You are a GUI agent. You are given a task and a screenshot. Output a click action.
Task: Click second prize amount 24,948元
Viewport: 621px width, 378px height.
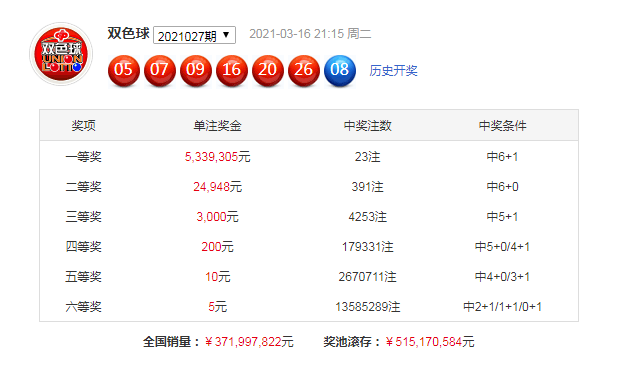click(217, 187)
